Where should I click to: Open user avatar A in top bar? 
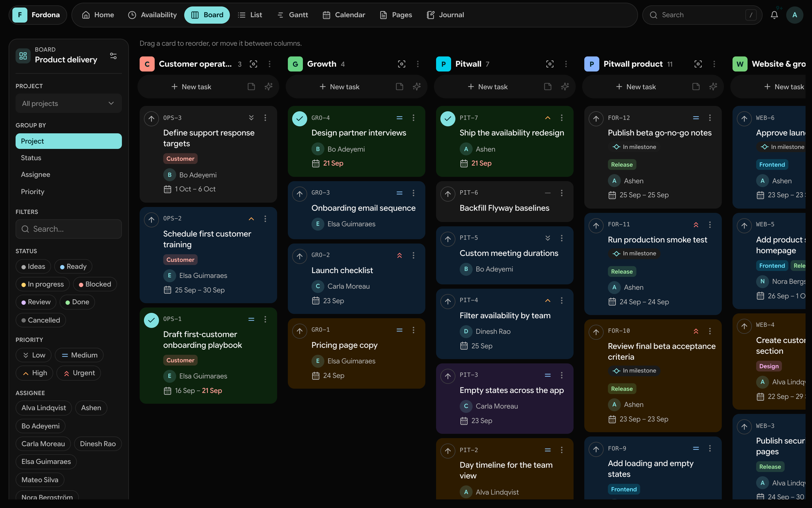point(795,15)
